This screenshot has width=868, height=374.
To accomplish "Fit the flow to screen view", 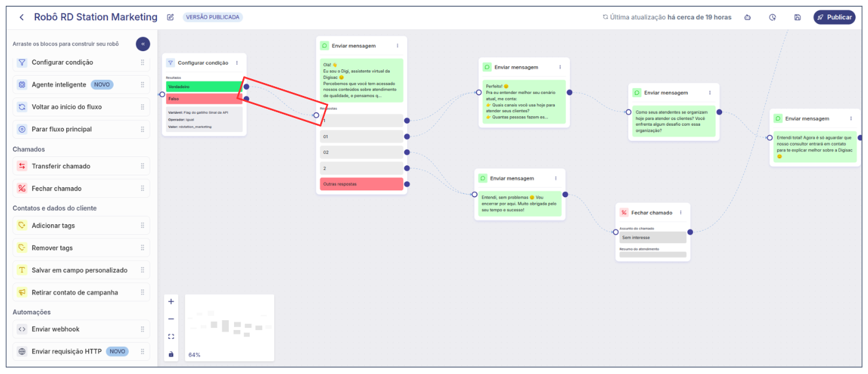I will pos(171,336).
